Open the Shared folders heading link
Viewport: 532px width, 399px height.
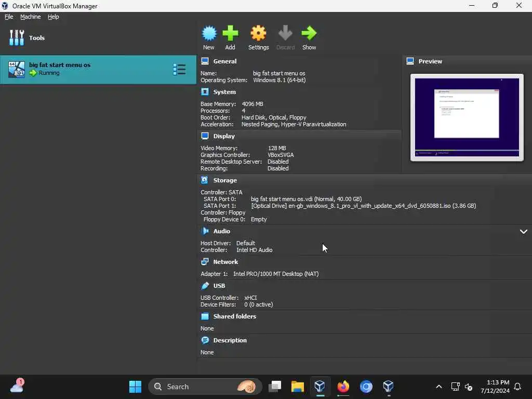tap(235, 316)
